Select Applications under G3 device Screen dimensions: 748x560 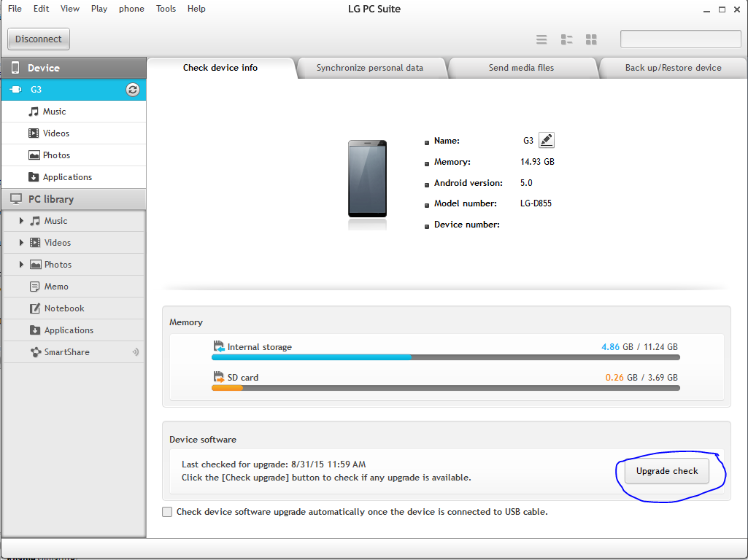pos(74,177)
